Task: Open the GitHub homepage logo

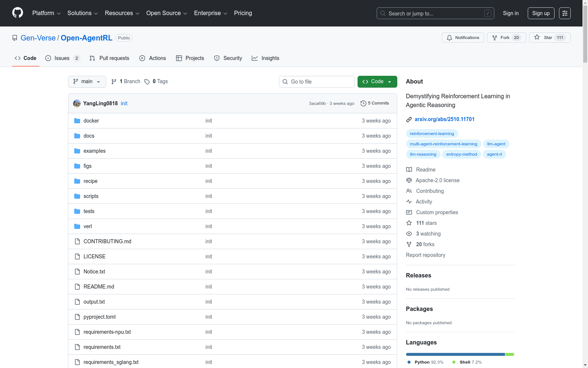Action: (x=18, y=13)
